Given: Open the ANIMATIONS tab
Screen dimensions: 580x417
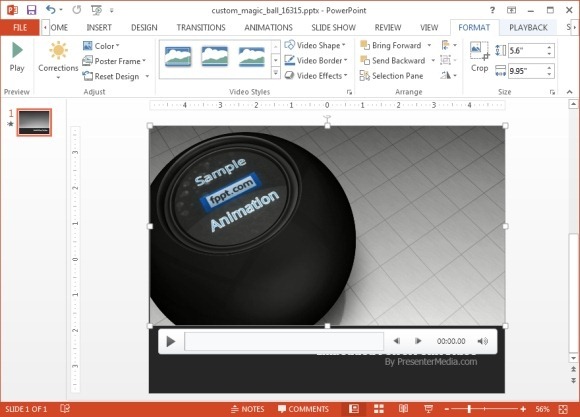Looking at the screenshot, I should pos(268,28).
